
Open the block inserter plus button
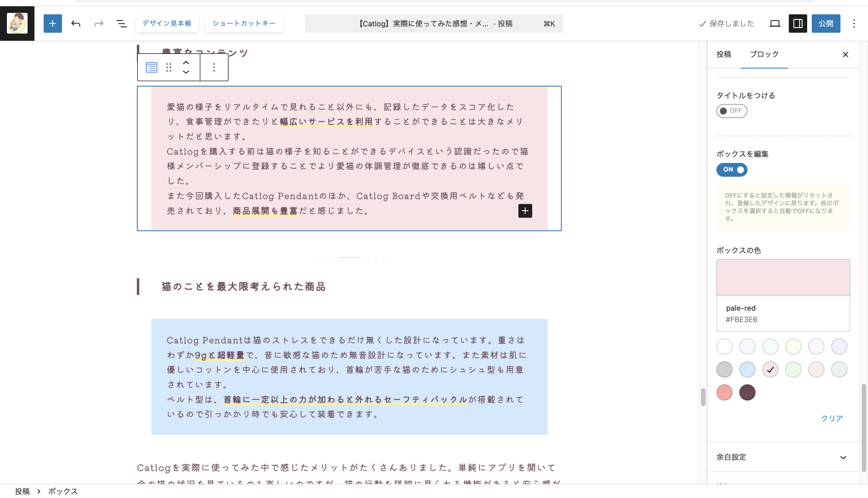click(53, 24)
